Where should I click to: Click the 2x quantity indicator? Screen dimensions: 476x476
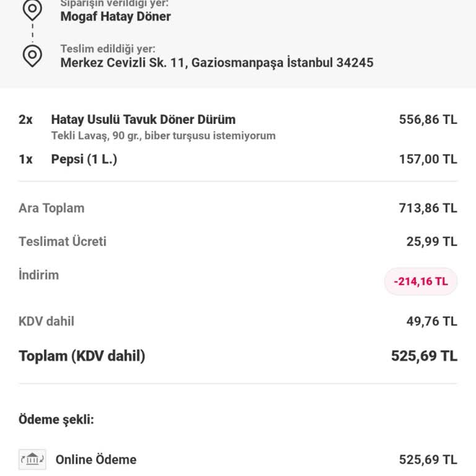(x=25, y=120)
